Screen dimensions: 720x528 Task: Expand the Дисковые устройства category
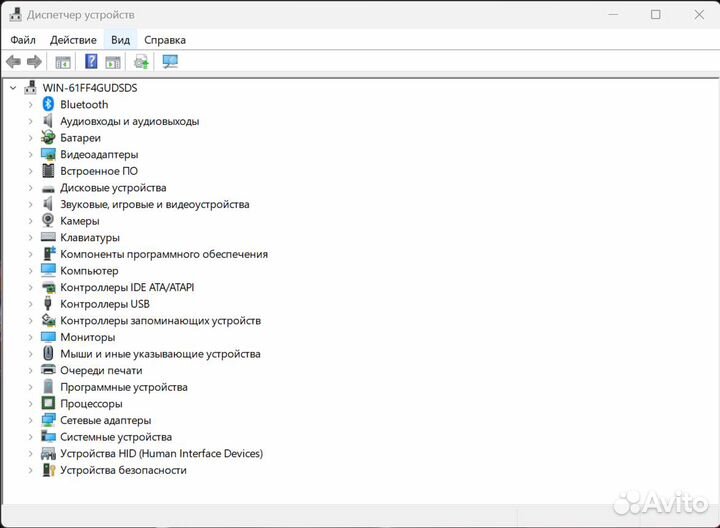pyautogui.click(x=30, y=188)
